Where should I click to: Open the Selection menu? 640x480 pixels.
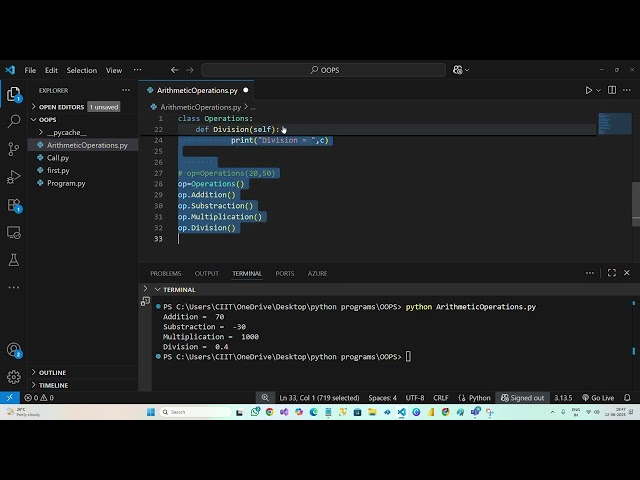coord(82,70)
